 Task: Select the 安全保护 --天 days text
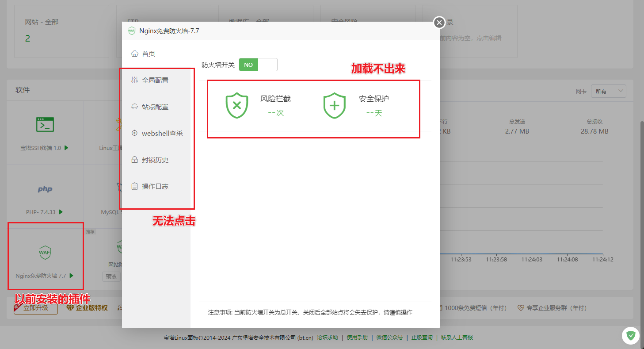point(374,113)
